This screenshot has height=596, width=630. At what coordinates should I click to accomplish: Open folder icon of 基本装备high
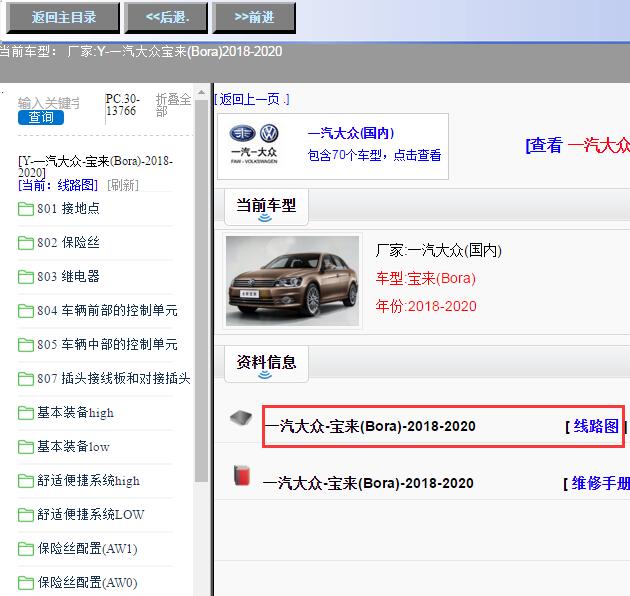tap(26, 413)
